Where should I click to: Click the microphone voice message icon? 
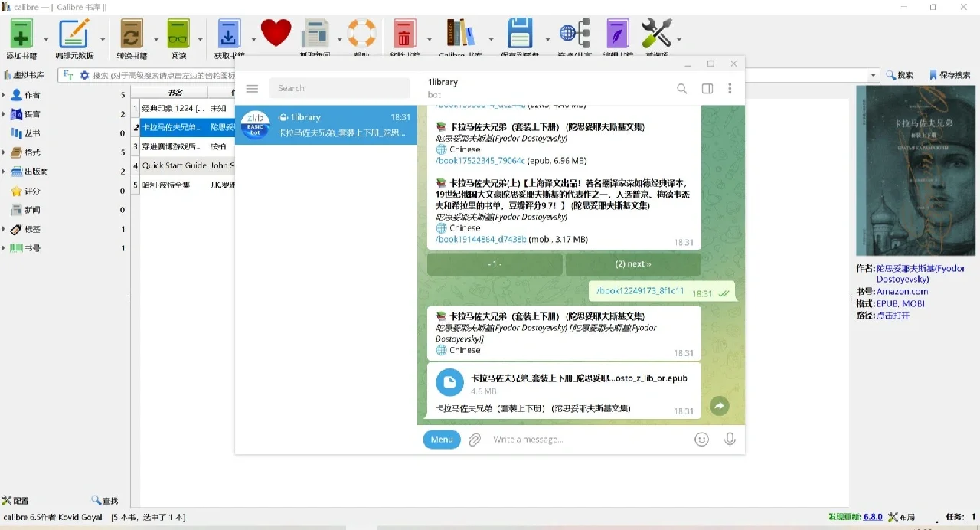(730, 440)
